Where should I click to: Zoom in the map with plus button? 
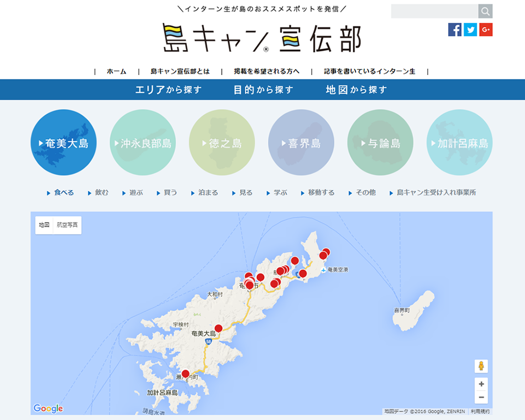pyautogui.click(x=481, y=384)
